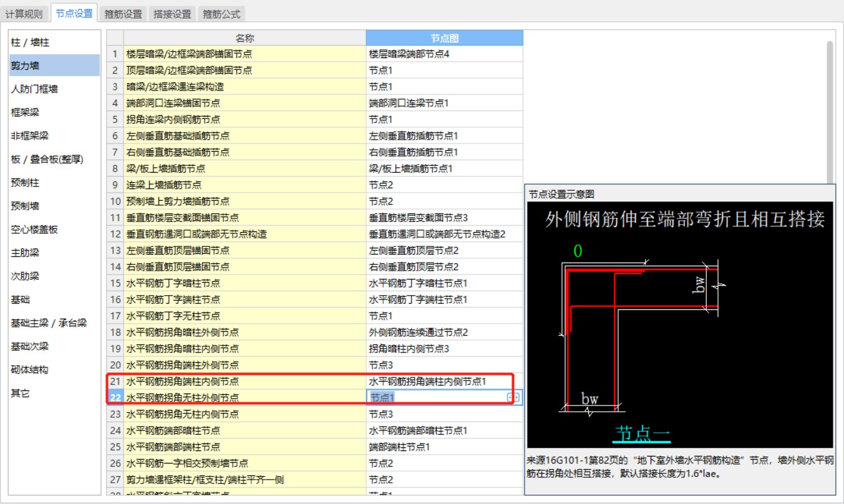This screenshot has width=844, height=504.
Task: Select row 垂直钢筋遇洞口或端部无节点构造
Action: pos(245,234)
